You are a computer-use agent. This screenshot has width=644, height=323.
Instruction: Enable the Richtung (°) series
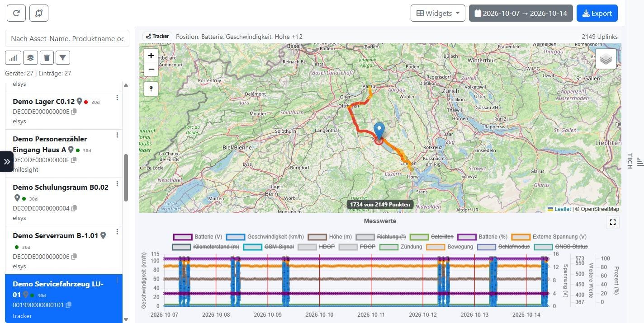[x=381, y=237]
